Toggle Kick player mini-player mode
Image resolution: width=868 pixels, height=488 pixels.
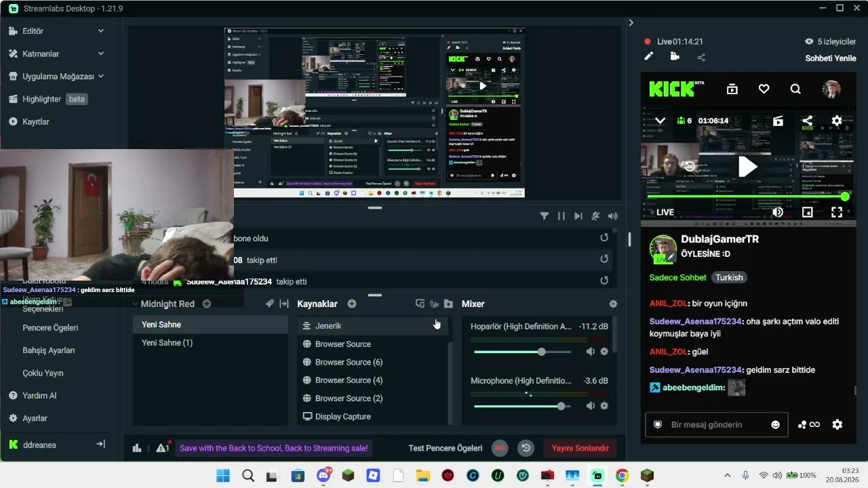coord(807,212)
